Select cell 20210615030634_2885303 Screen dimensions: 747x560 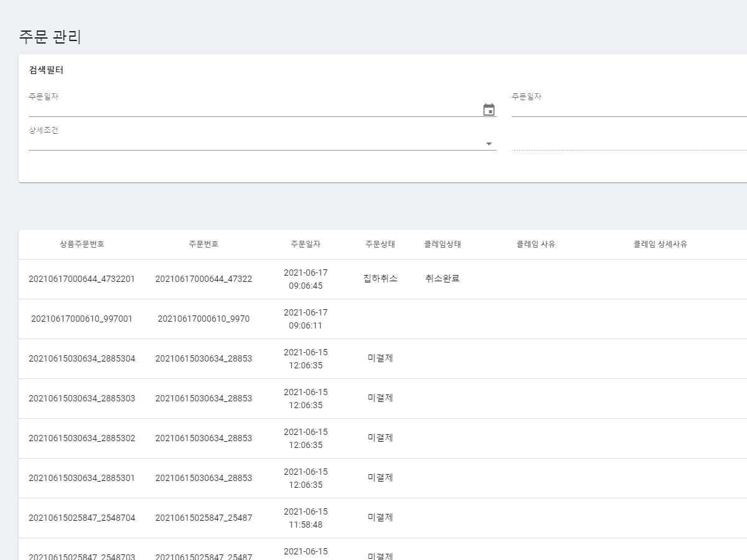(x=82, y=398)
